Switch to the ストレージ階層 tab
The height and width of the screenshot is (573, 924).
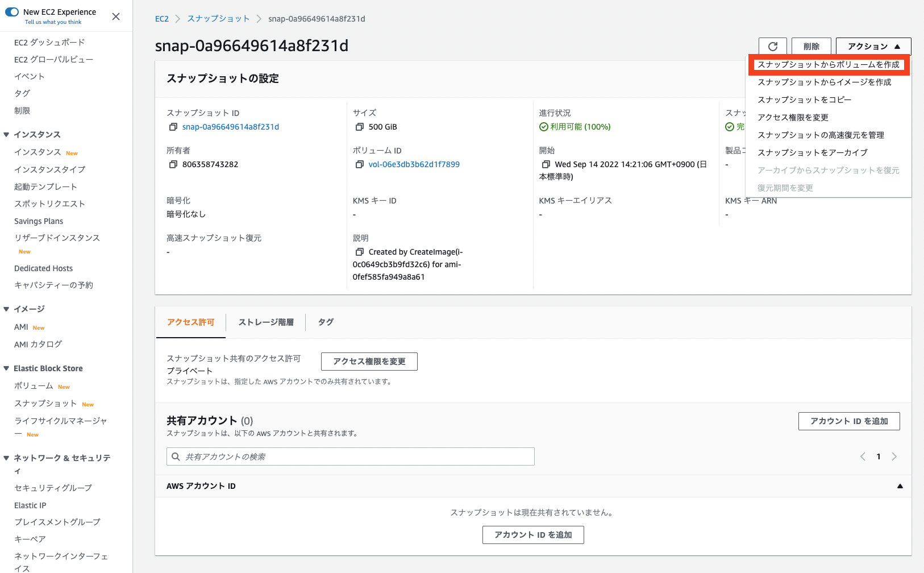(x=266, y=322)
